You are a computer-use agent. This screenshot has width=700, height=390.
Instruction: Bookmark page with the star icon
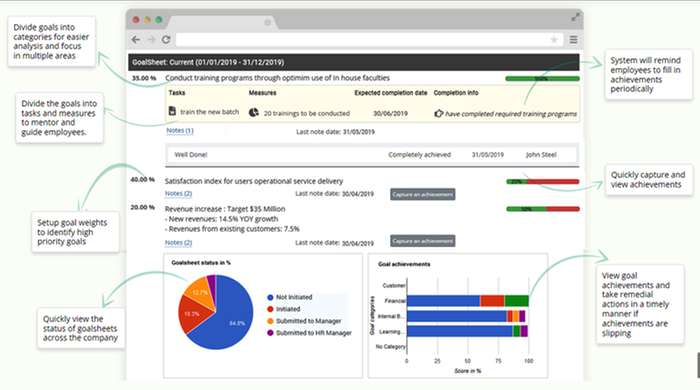click(x=554, y=40)
